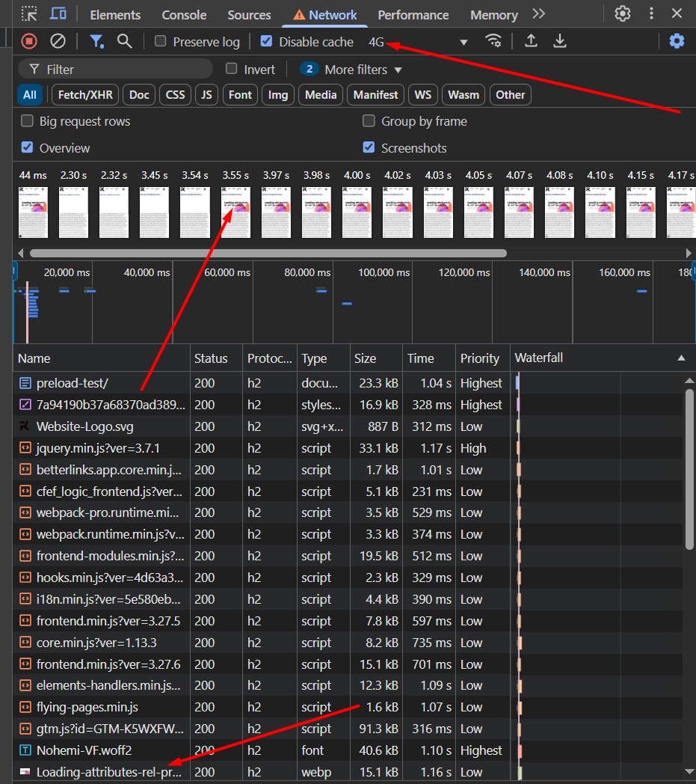Filter requests by CSS type

176,95
